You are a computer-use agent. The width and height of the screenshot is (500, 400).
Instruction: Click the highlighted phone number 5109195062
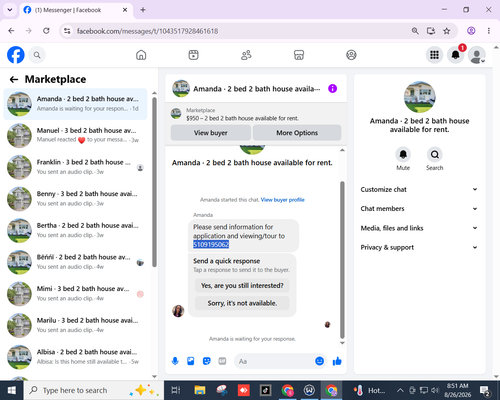pyautogui.click(x=211, y=245)
